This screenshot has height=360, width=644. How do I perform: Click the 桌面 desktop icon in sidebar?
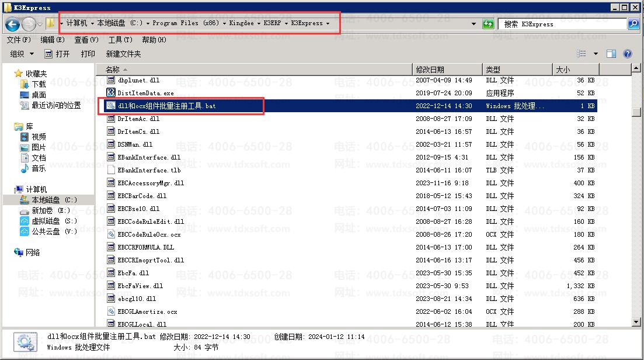(x=25, y=95)
